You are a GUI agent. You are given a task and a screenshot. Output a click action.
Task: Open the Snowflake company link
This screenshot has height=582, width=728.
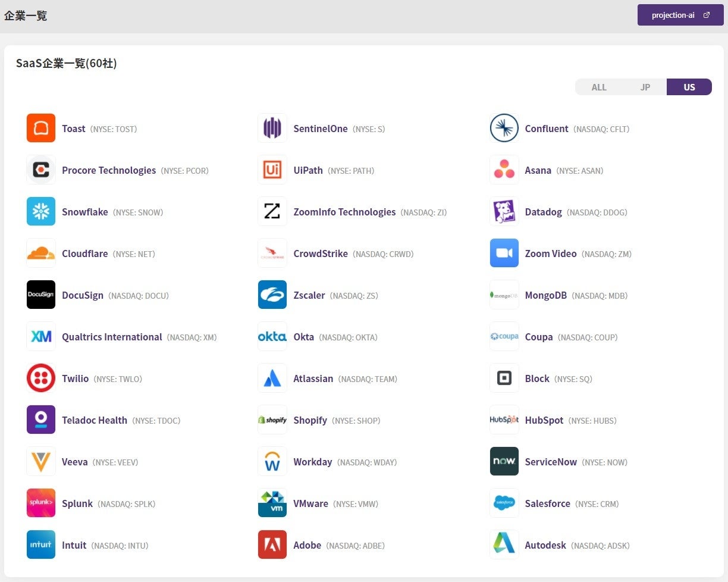click(85, 212)
